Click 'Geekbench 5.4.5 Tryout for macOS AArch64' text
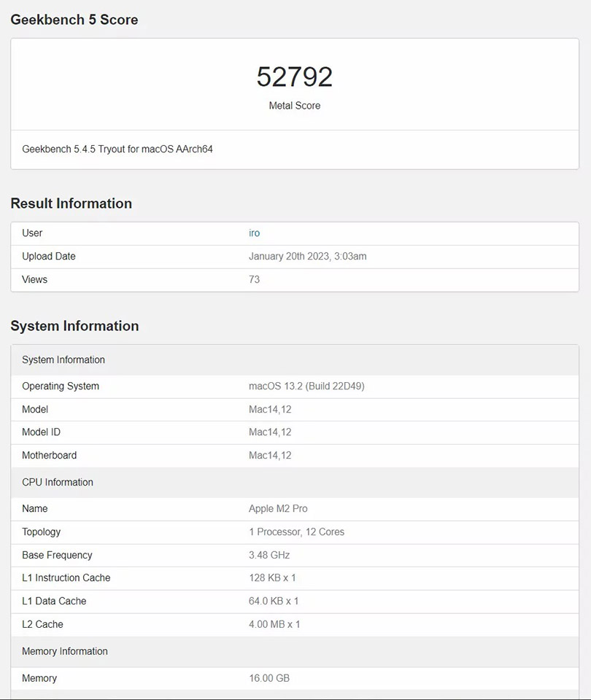 [117, 149]
